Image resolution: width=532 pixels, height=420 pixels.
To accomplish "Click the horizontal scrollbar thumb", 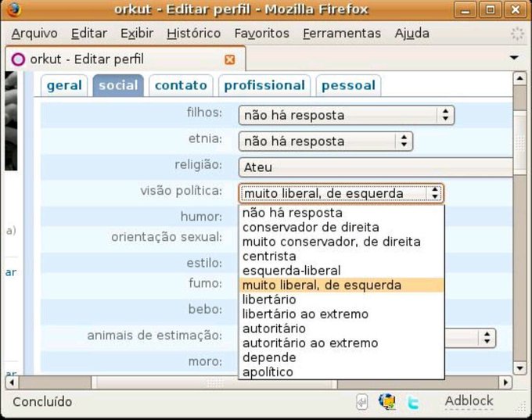I will point(214,383).
